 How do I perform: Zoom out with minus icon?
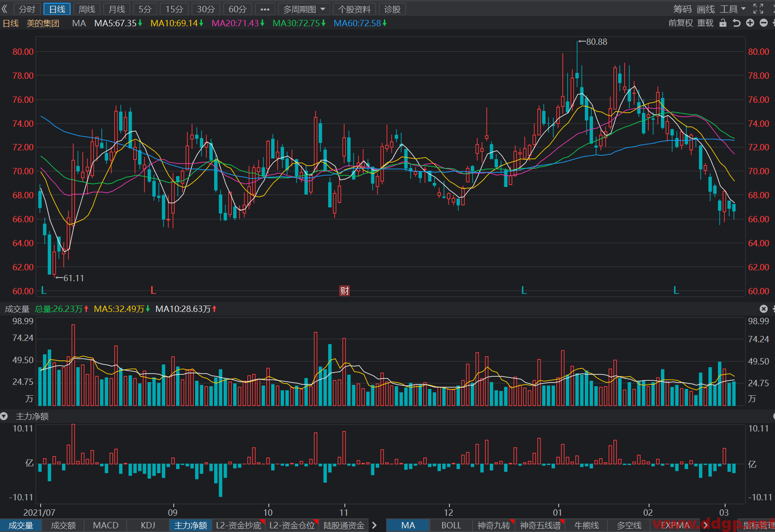point(764,23)
